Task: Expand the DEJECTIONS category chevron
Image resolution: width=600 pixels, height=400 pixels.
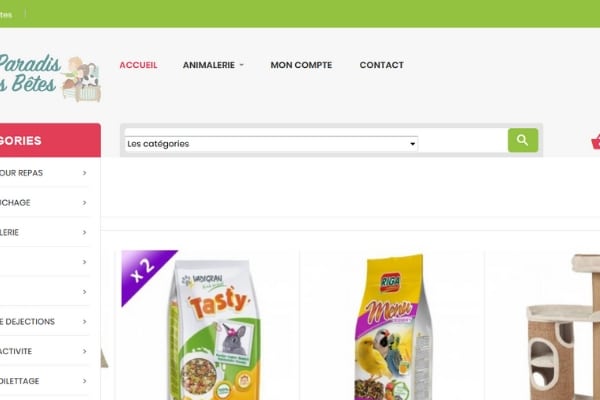Action: [x=85, y=322]
